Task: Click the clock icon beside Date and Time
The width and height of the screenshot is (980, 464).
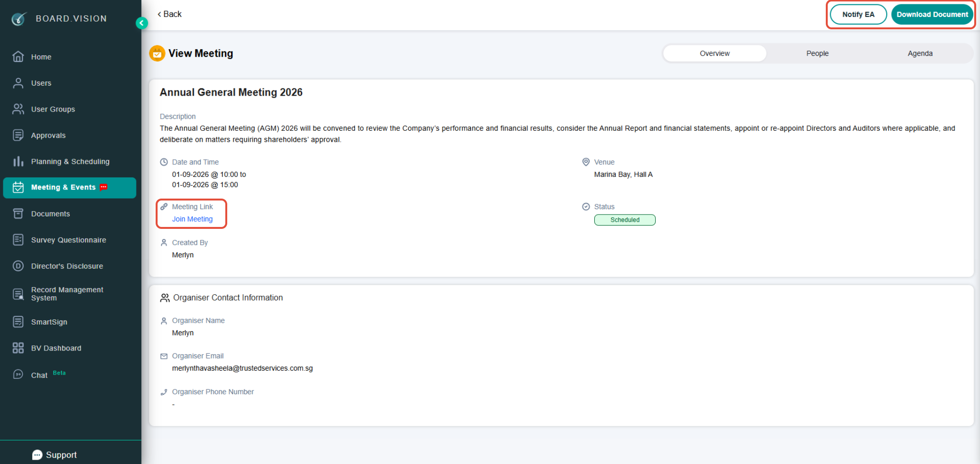Action: pyautogui.click(x=164, y=162)
